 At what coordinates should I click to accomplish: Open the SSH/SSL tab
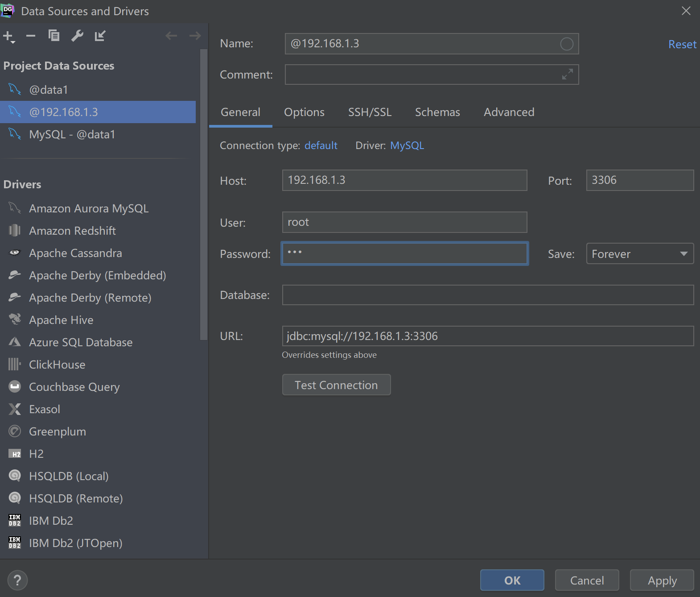tap(370, 112)
